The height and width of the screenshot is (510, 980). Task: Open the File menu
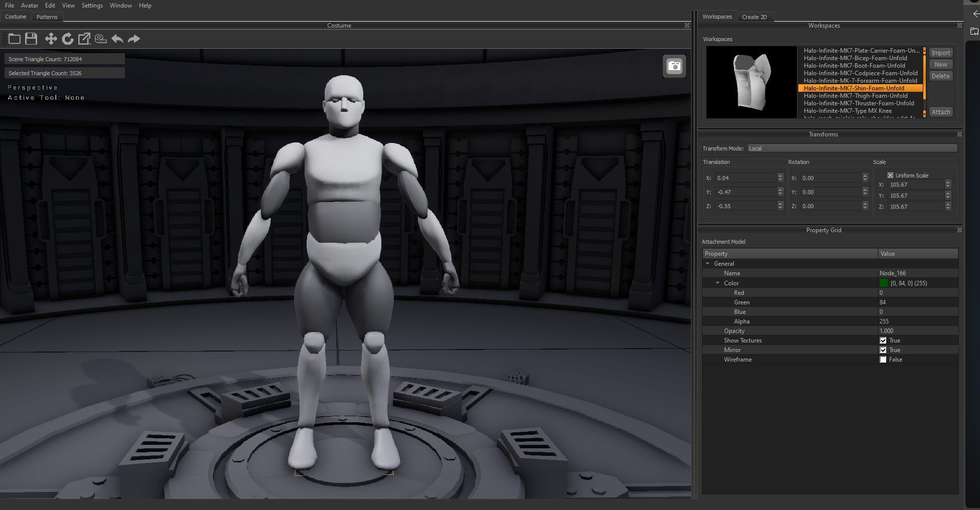click(10, 6)
